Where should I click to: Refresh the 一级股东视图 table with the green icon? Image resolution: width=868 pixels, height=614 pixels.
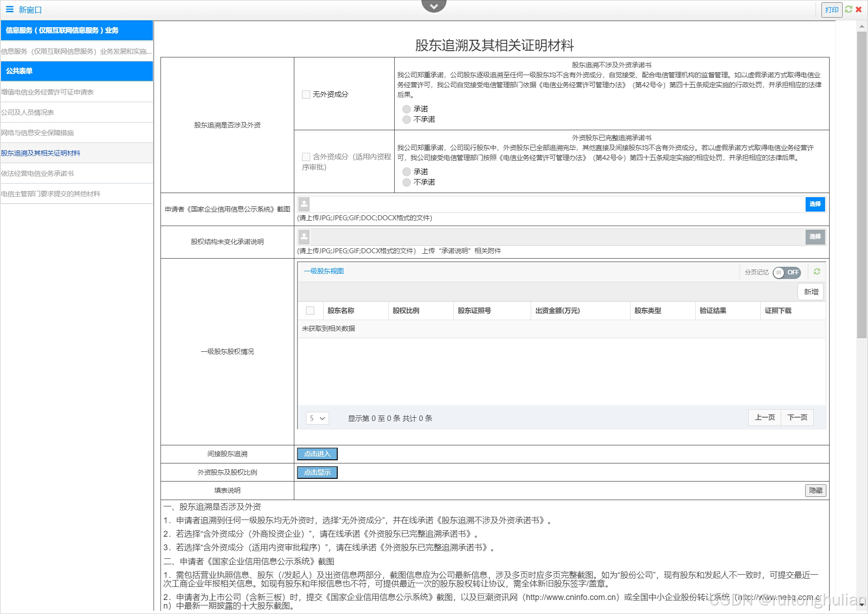point(816,271)
